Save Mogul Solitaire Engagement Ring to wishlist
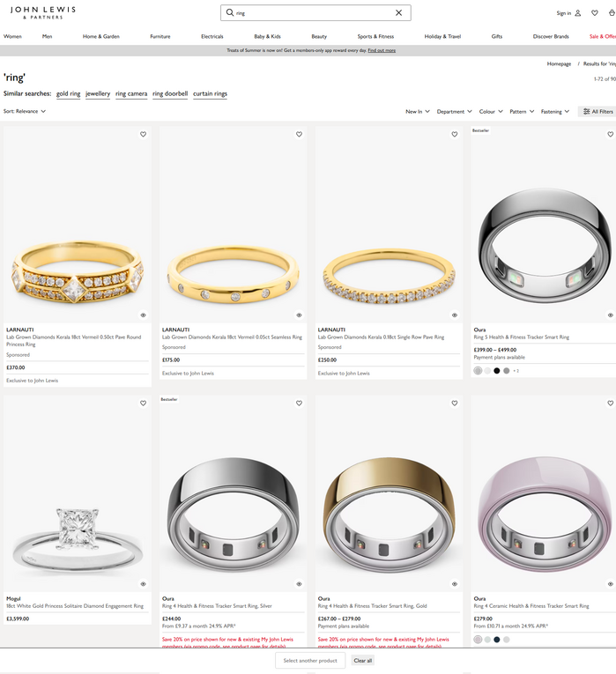 [x=143, y=404]
